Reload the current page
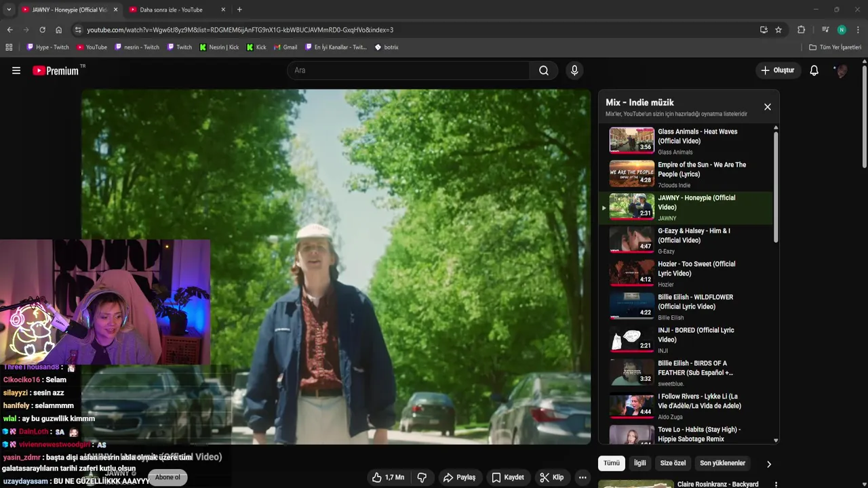The width and height of the screenshot is (868, 488). [42, 30]
